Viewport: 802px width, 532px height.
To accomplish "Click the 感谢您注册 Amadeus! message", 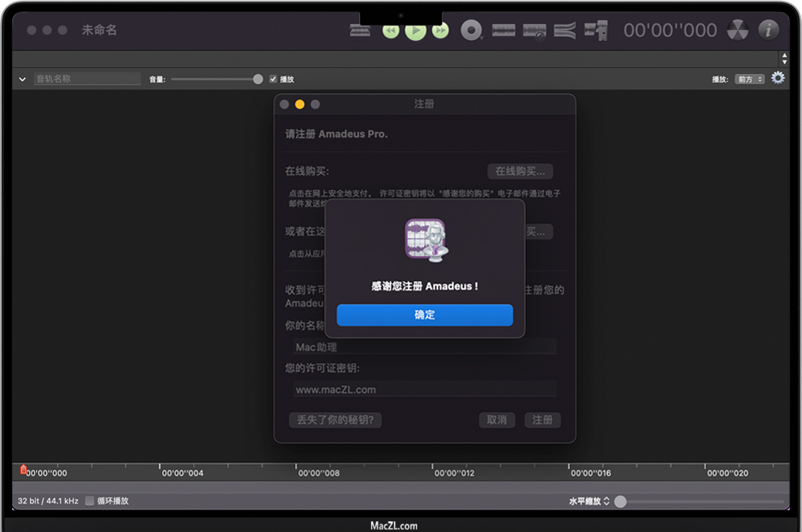I will (425, 287).
